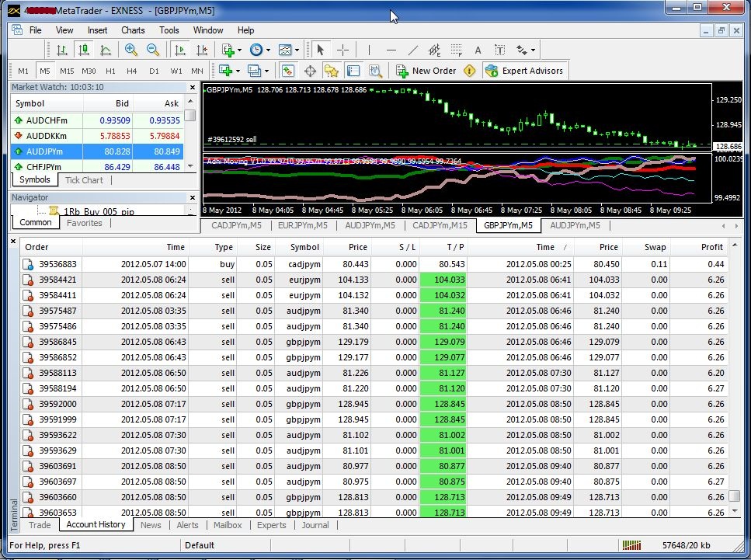
Task: Toggle the Terminal window icon
Action: click(x=353, y=71)
